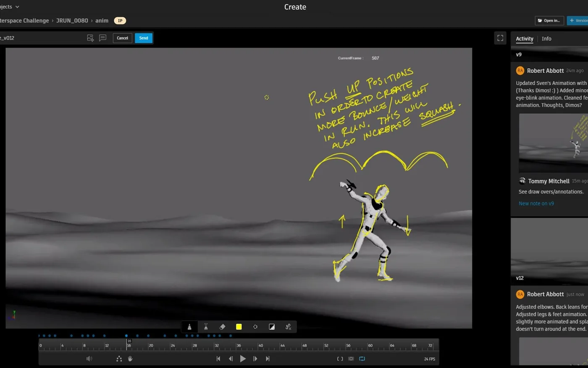588x368 pixels.
Task: Cancel the annotation note
Action: (122, 38)
